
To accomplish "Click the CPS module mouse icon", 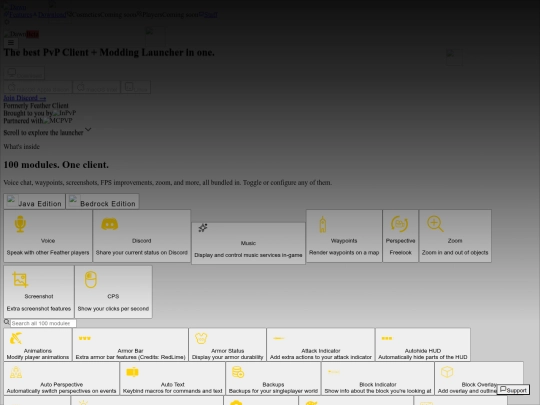I will tap(91, 279).
